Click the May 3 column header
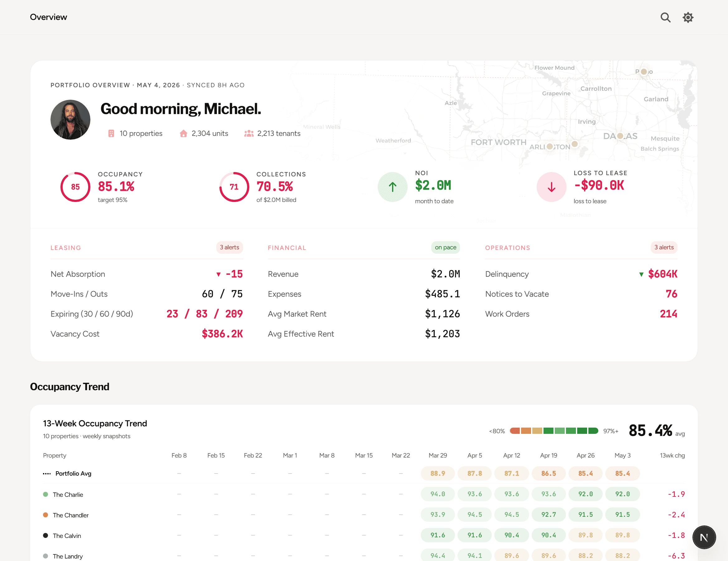728x561 pixels. click(x=622, y=455)
